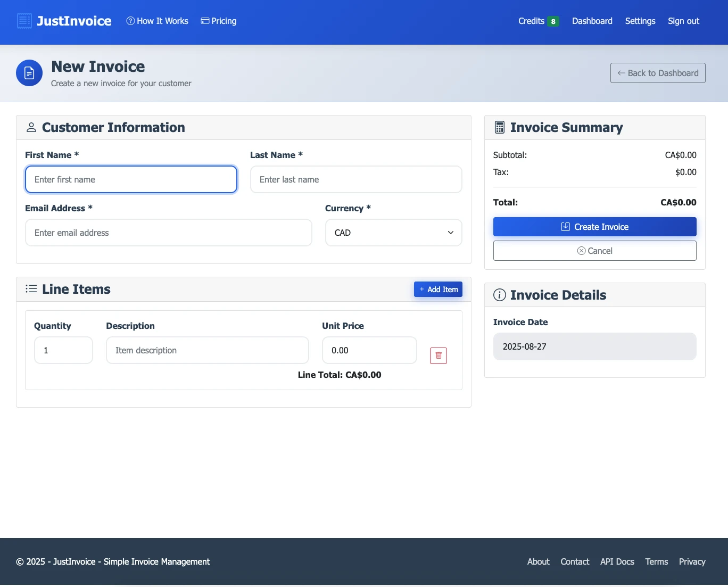Open Dashboard from the top navigation

pos(592,21)
